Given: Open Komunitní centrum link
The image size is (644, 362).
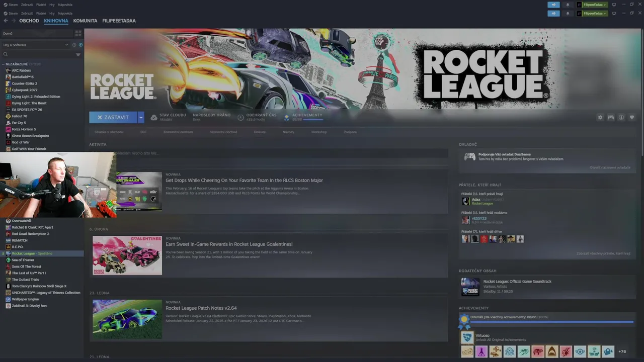Looking at the screenshot, I should [x=178, y=132].
